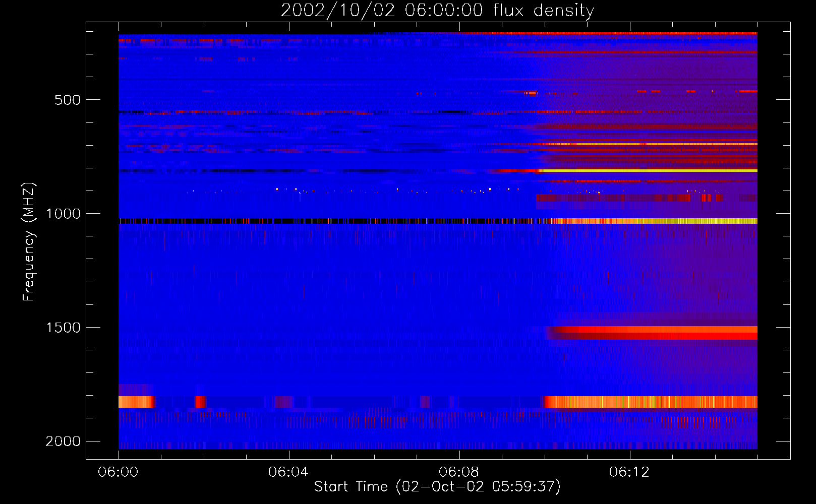Click the '06:08' time axis label
816x504 pixels.
click(459, 472)
